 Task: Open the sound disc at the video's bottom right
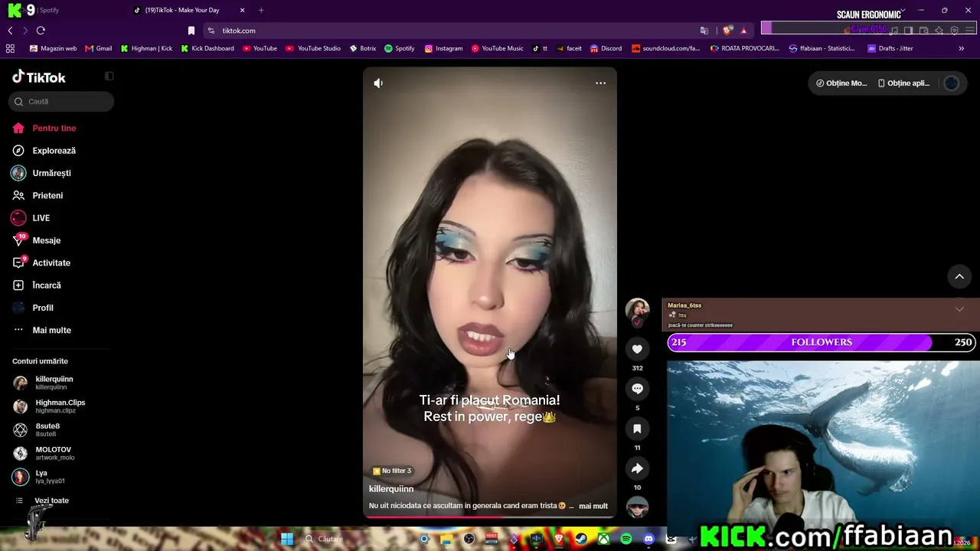click(637, 507)
